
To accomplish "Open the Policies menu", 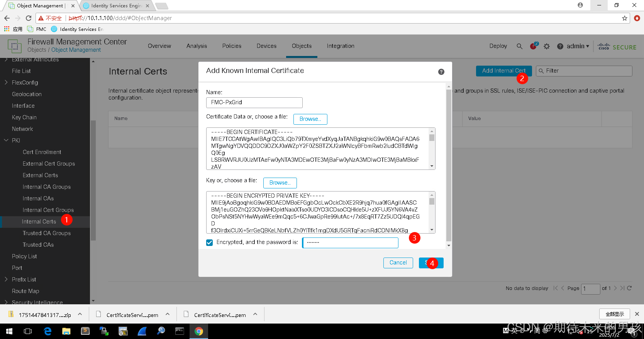I will (x=232, y=46).
